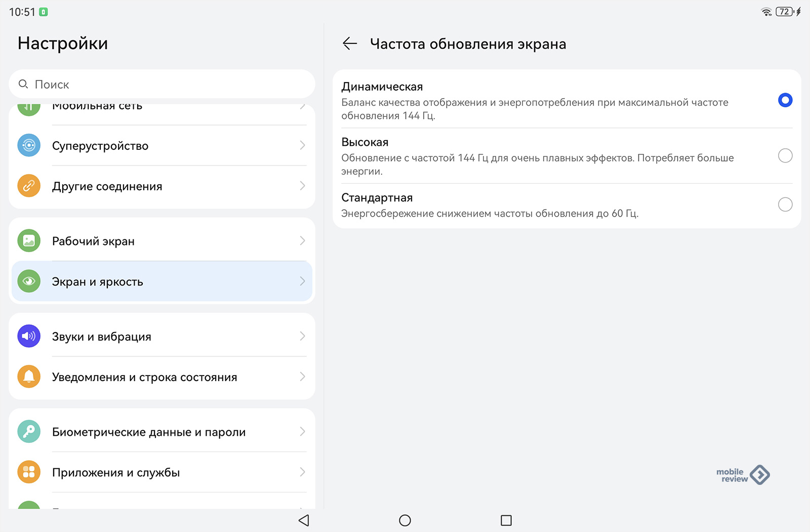Viewport: 810px width, 532px height.
Task: Expand Приложения и службы using its chevron
Action: coord(302,472)
